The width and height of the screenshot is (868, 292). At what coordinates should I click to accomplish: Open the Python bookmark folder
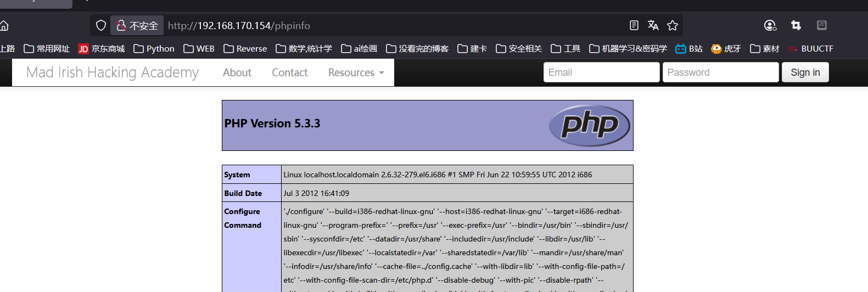point(154,49)
